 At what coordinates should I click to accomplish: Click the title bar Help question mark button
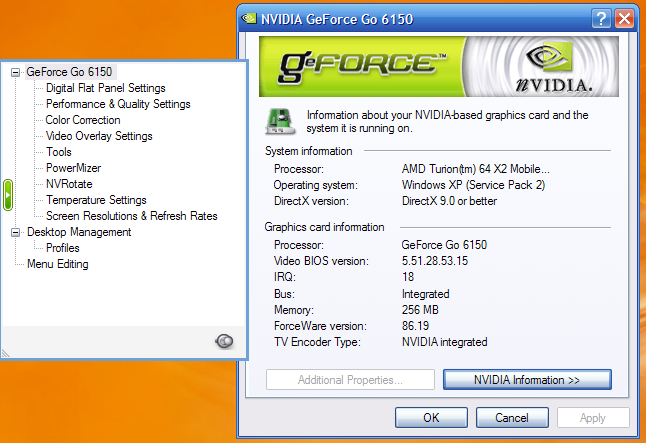pyautogui.click(x=602, y=19)
